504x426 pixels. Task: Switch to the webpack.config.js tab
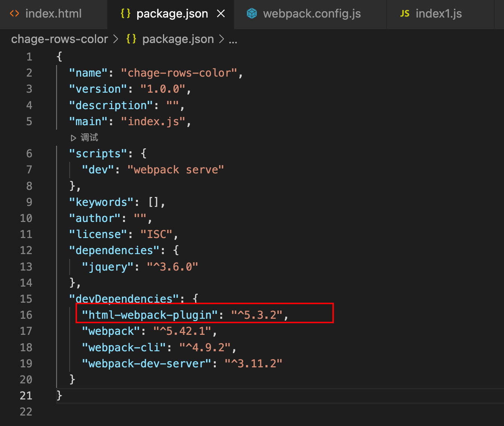tap(312, 13)
